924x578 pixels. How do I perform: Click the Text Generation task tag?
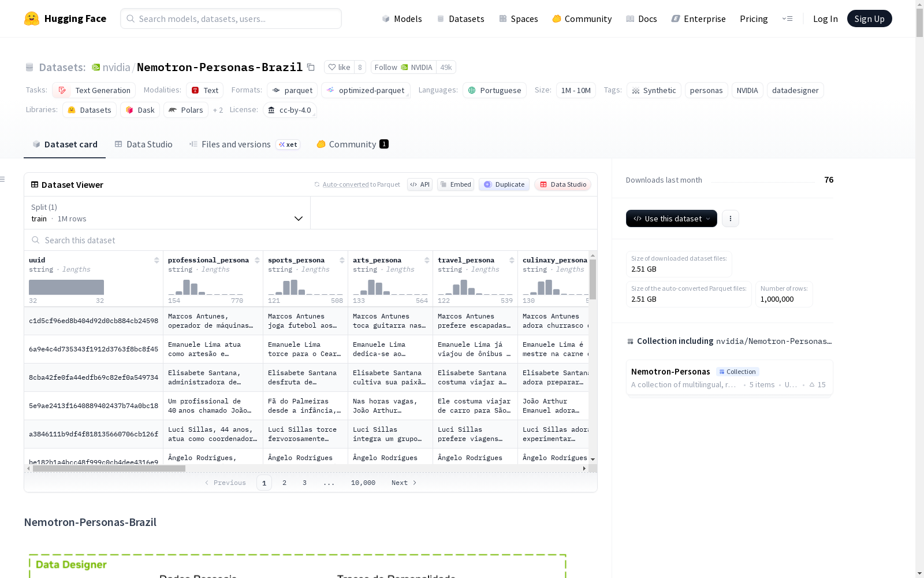coord(94,90)
